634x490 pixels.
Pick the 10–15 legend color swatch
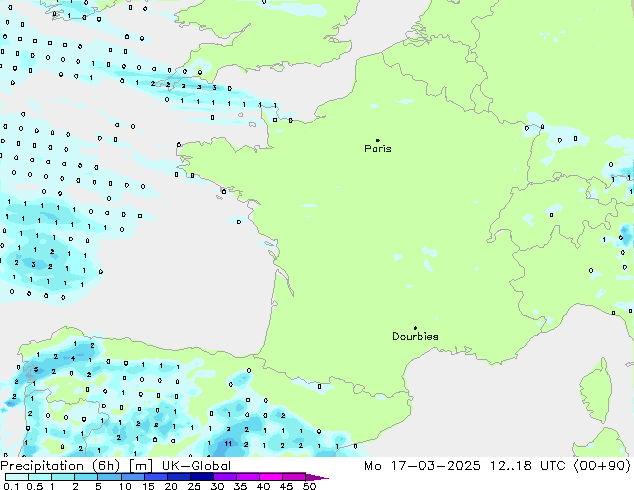click(133, 477)
